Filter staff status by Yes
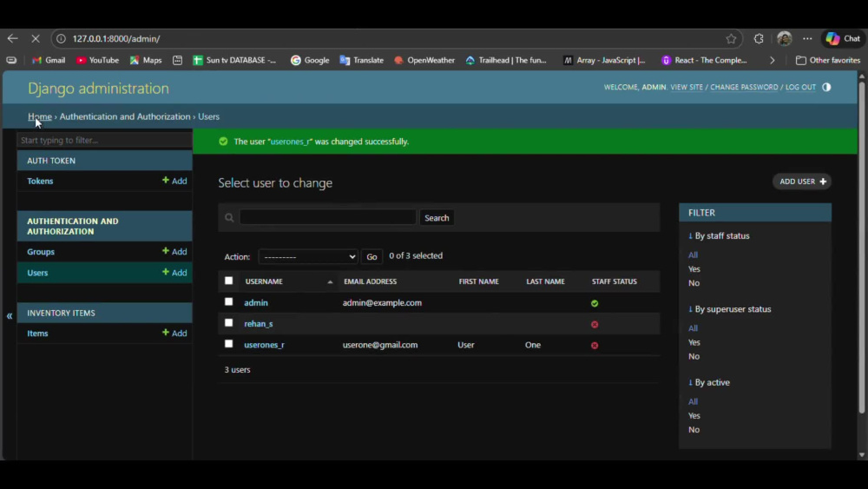Image resolution: width=868 pixels, height=489 pixels. point(694,269)
